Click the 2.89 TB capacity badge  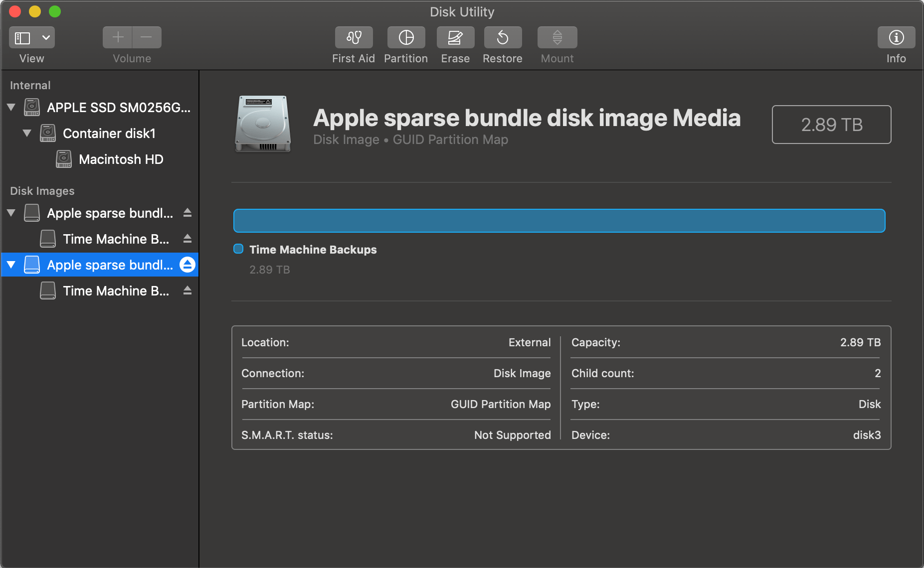tap(831, 125)
